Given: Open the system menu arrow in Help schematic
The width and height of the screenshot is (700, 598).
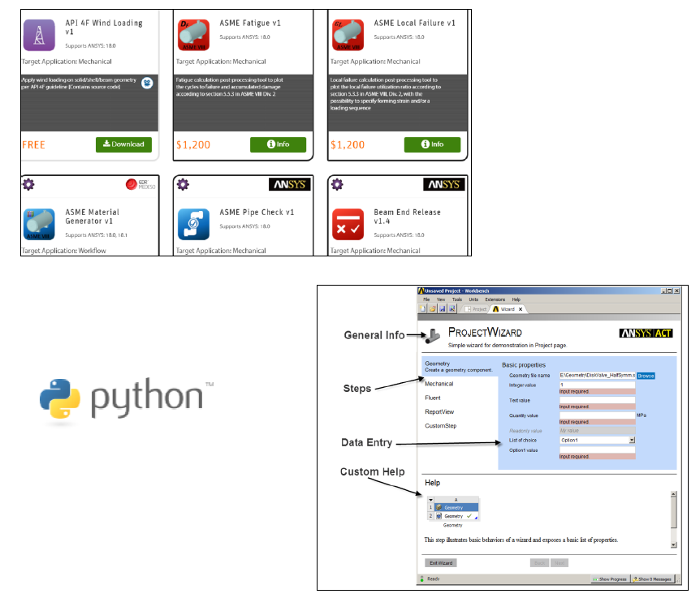Looking at the screenshot, I should coord(431,500).
